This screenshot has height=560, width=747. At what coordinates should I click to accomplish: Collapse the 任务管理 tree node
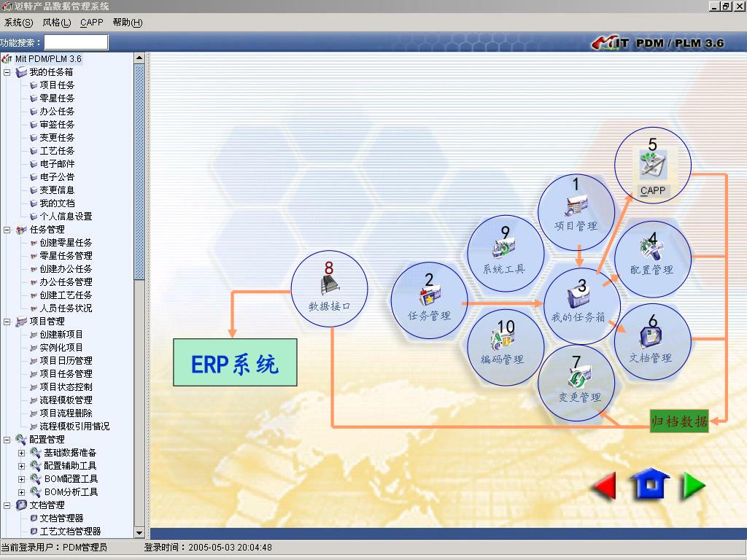[x=7, y=230]
